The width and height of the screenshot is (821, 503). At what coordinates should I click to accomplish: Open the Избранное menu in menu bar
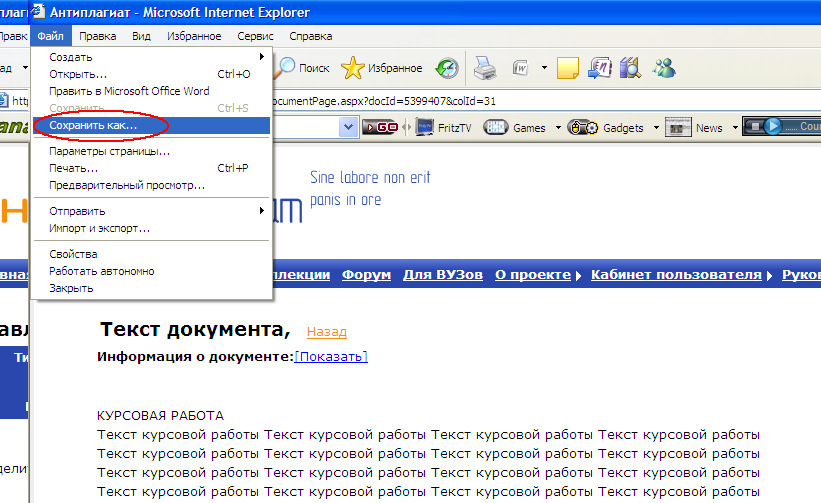click(x=194, y=36)
